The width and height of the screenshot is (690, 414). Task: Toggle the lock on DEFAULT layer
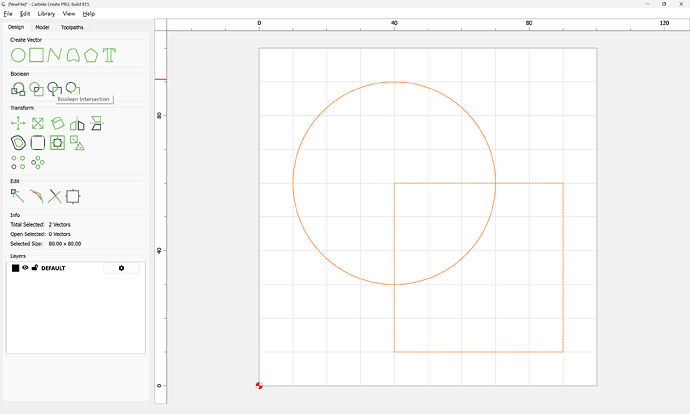click(35, 267)
